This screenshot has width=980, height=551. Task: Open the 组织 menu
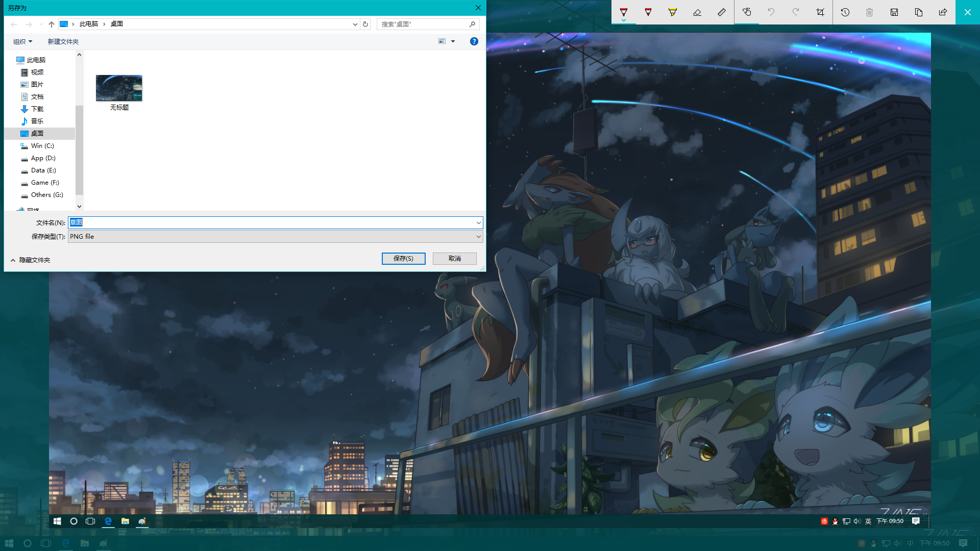pyautogui.click(x=22, y=41)
